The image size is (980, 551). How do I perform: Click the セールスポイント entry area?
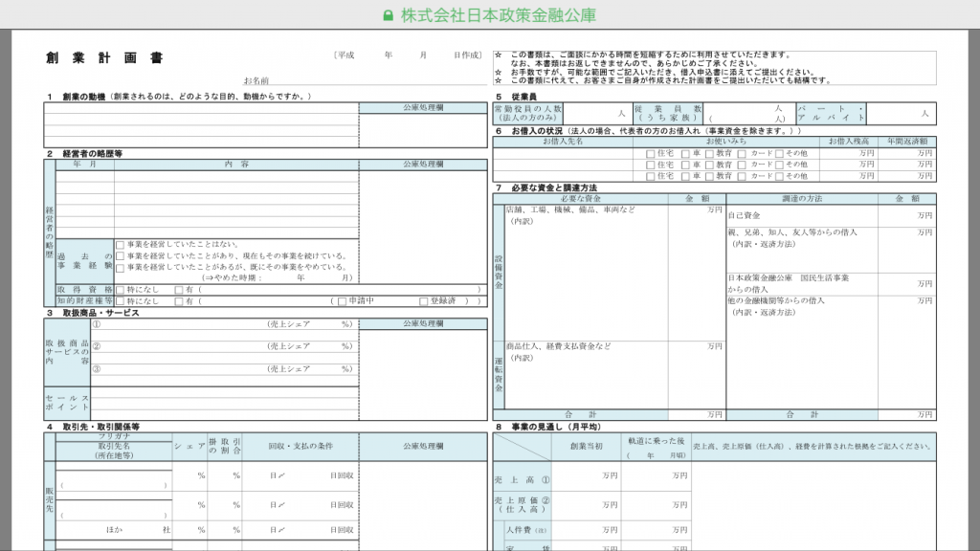225,403
